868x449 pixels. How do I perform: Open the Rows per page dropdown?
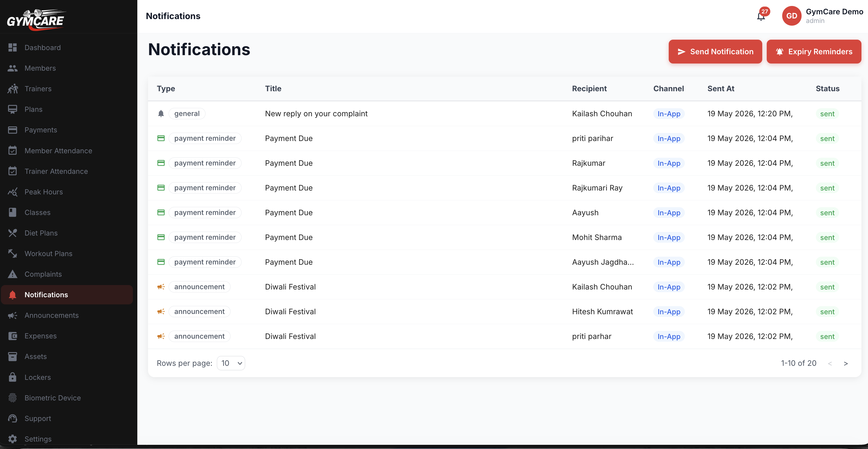pyautogui.click(x=231, y=363)
